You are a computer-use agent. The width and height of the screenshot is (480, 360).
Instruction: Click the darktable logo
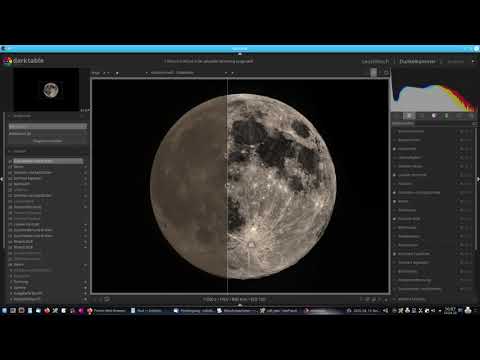pos(23,61)
